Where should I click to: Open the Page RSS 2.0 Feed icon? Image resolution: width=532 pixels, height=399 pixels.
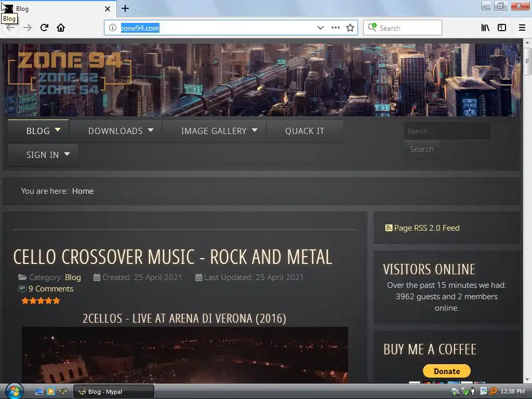coord(389,228)
